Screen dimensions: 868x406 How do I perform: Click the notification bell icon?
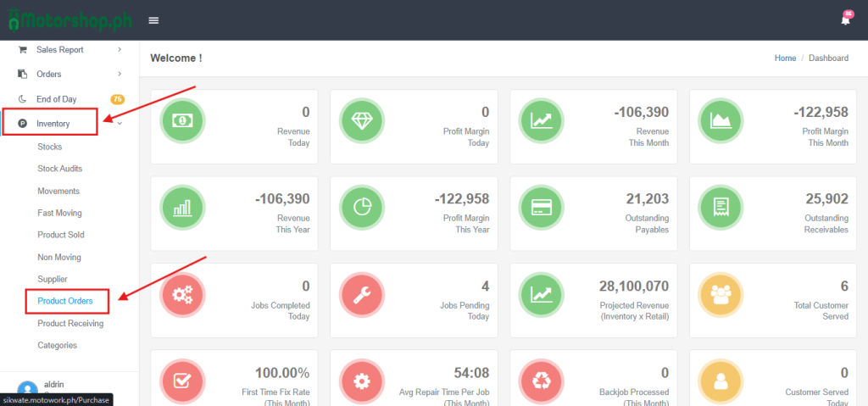point(845,19)
